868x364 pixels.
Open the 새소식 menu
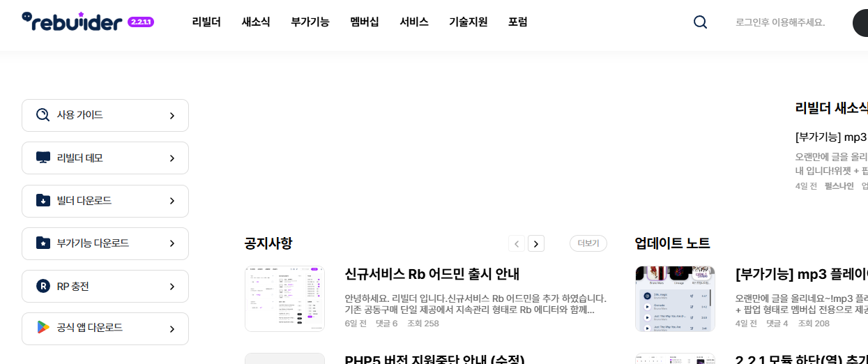(x=256, y=22)
